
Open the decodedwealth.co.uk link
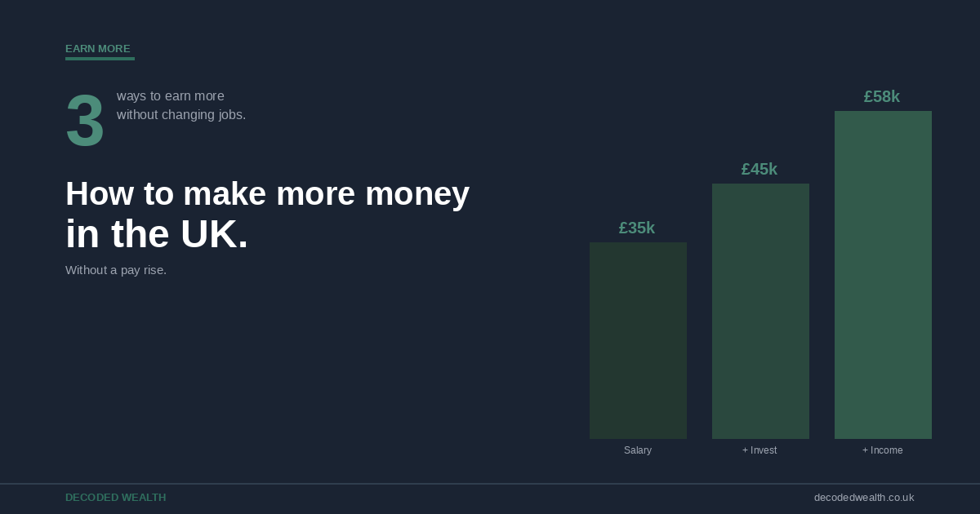coord(863,498)
